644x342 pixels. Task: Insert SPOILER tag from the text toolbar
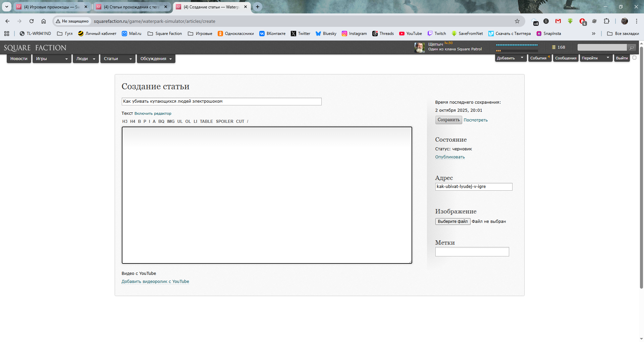point(224,121)
